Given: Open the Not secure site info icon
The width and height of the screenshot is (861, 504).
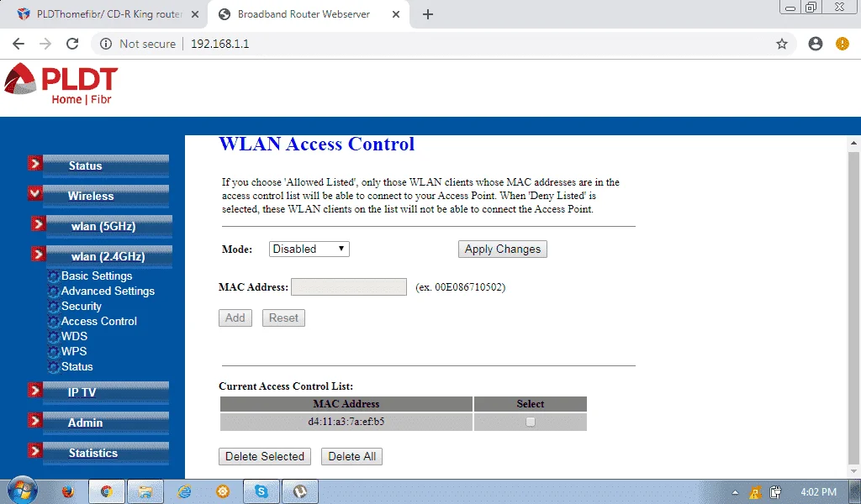Looking at the screenshot, I should click(106, 44).
